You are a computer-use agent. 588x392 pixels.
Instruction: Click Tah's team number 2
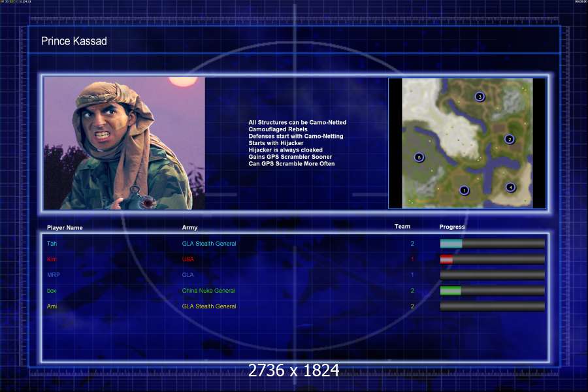(412, 244)
